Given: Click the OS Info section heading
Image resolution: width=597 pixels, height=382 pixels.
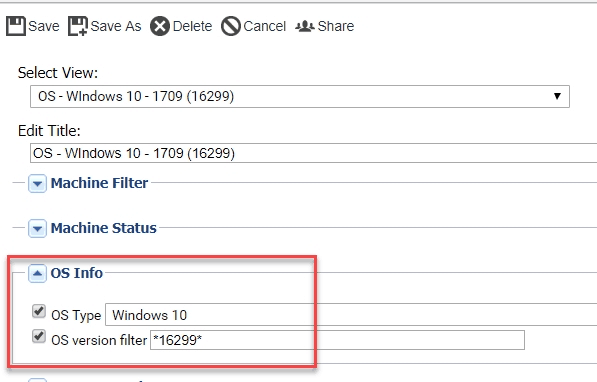Looking at the screenshot, I should (x=77, y=273).
